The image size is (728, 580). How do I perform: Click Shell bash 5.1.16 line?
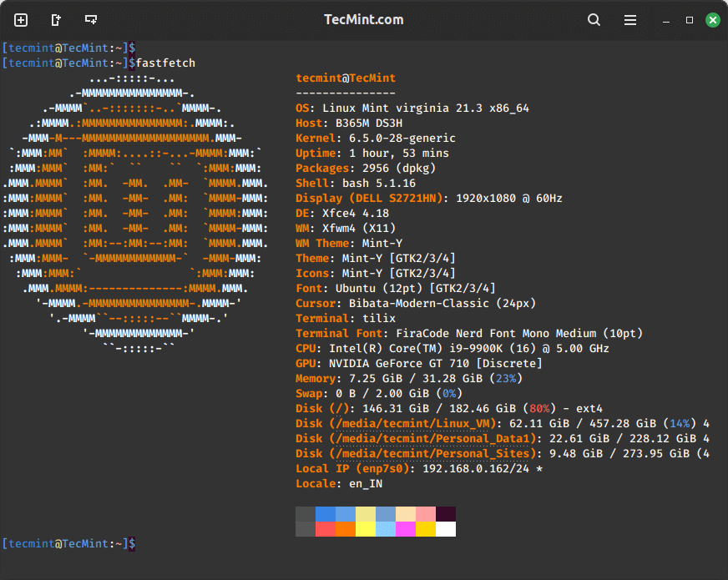click(356, 184)
